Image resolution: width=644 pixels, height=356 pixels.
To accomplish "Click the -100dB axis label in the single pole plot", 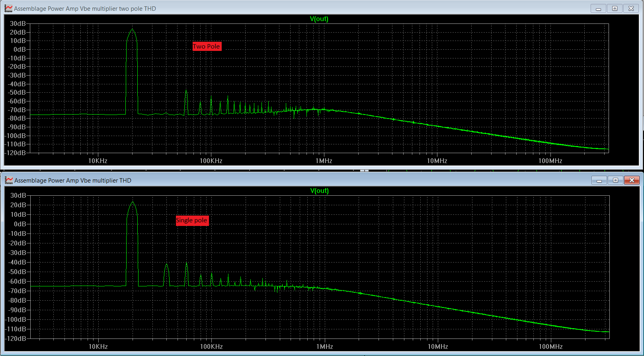I will 16,319.
